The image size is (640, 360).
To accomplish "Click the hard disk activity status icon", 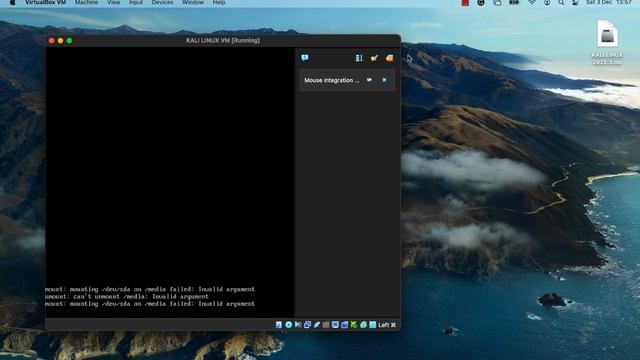I will pos(279,324).
